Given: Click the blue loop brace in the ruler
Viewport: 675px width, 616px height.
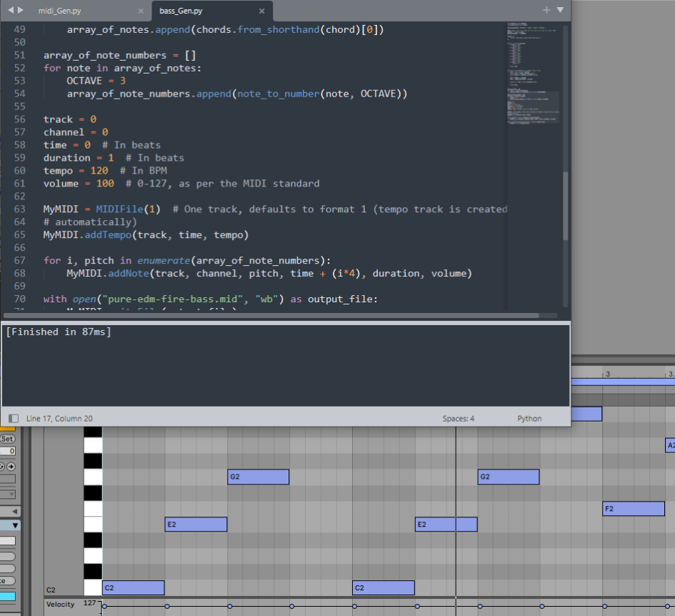Looking at the screenshot, I should click(x=623, y=382).
